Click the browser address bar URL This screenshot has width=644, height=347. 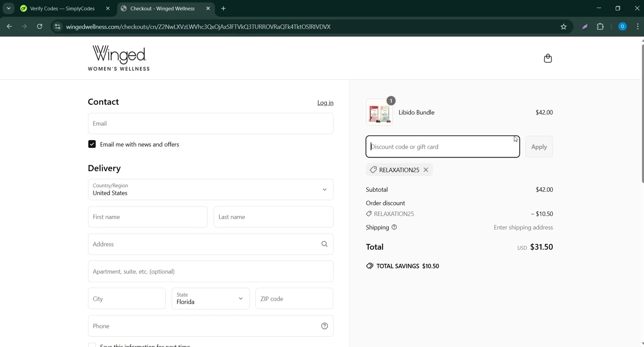pyautogui.click(x=198, y=27)
